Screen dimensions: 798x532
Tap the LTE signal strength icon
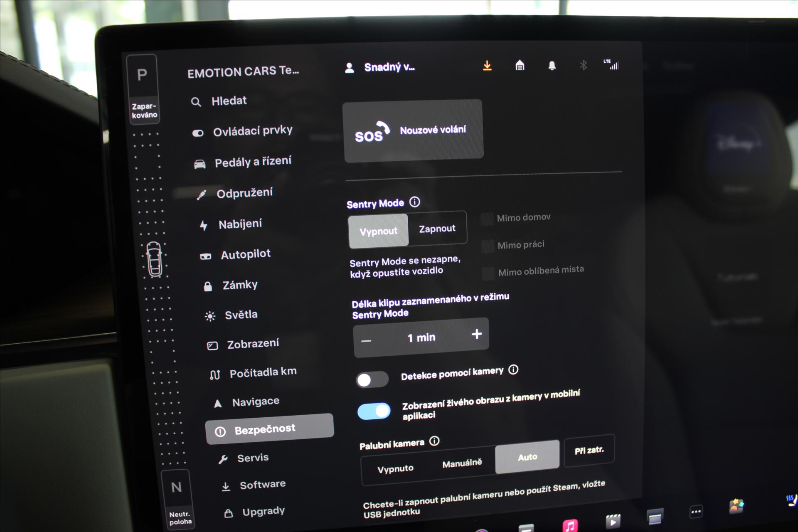pyautogui.click(x=611, y=64)
